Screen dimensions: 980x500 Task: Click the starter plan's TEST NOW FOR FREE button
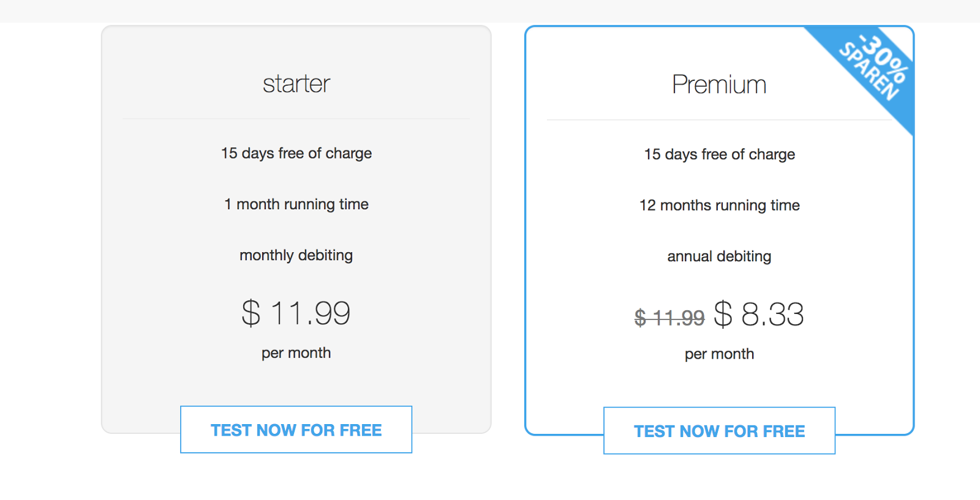click(296, 430)
